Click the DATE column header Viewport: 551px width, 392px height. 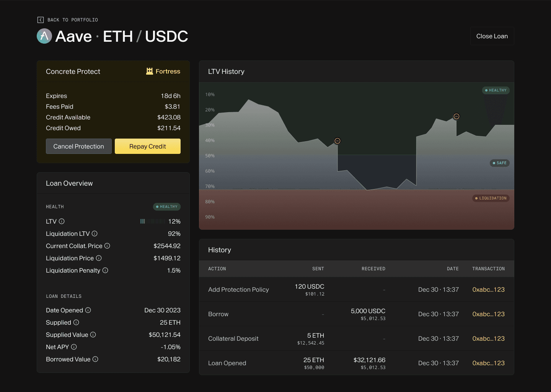pos(453,269)
